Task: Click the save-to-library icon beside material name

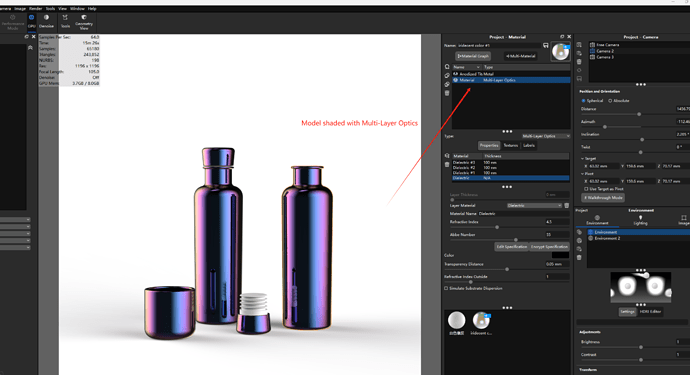Action: [x=546, y=45]
